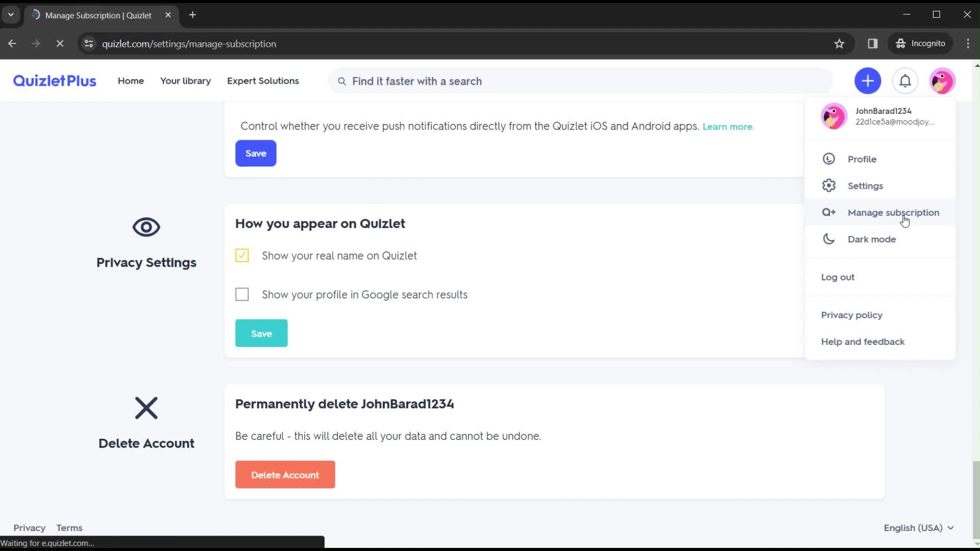
Task: Click the Dark mode moon icon
Action: point(828,239)
